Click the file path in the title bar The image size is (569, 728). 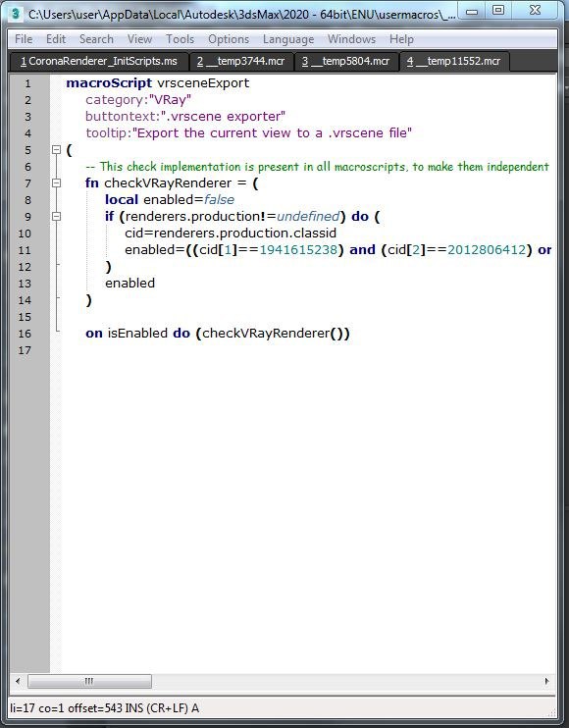(x=241, y=14)
